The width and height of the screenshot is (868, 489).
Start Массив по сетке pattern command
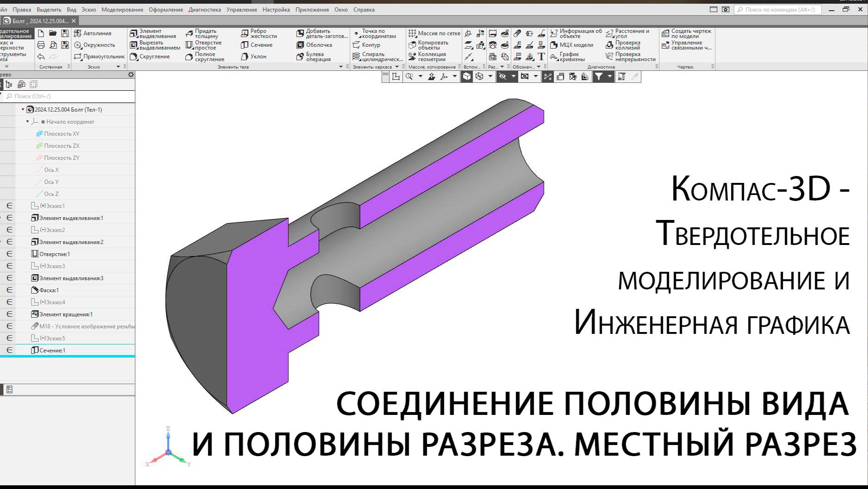tap(434, 33)
